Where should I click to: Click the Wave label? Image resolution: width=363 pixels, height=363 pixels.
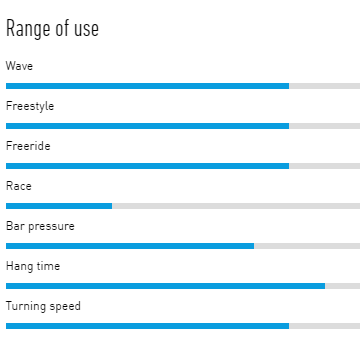coord(19,66)
